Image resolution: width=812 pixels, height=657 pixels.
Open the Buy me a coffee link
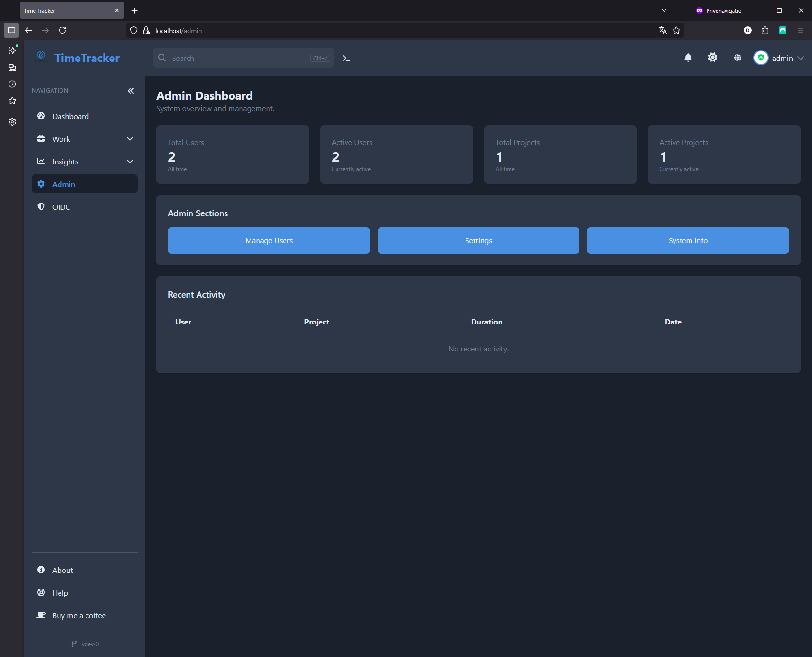click(78, 615)
